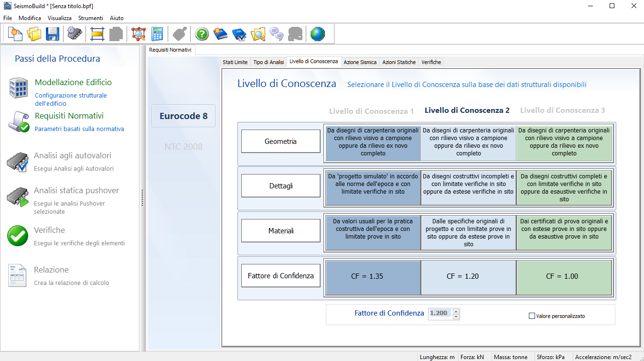
Task: Select the Eurocode 8 button
Action: pos(183,116)
